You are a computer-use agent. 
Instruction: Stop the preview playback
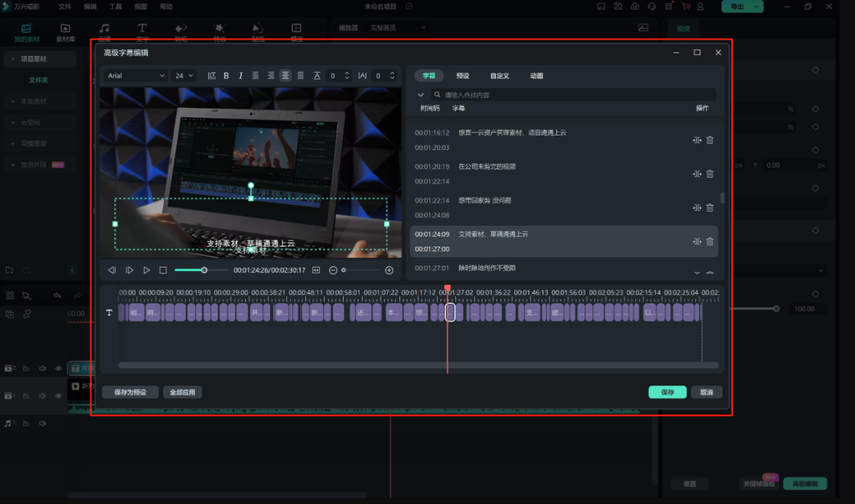click(163, 270)
